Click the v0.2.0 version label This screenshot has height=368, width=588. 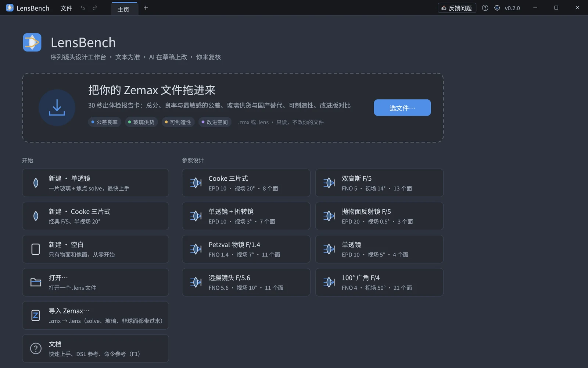(x=512, y=8)
